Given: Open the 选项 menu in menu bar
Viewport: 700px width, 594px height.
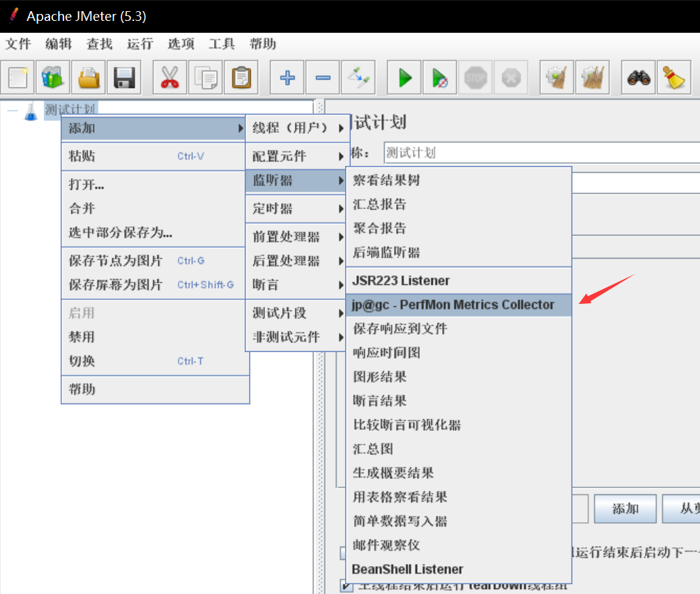Looking at the screenshot, I should click(181, 44).
